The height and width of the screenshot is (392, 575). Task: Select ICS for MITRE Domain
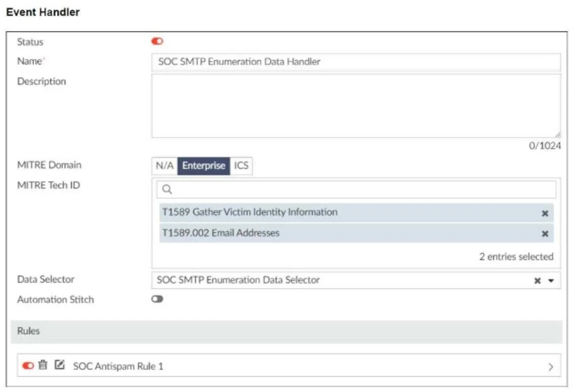pos(241,166)
